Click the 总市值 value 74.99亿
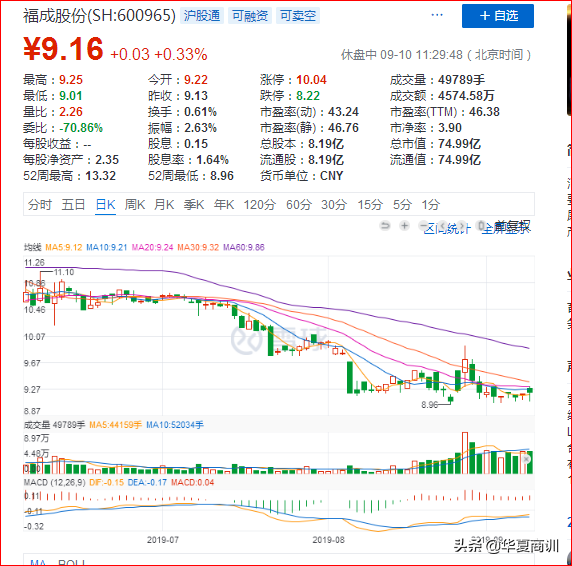The image size is (572, 566). pos(459,144)
